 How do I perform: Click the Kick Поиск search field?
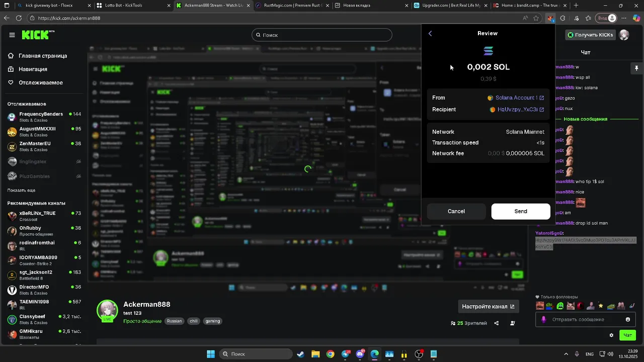click(322, 35)
